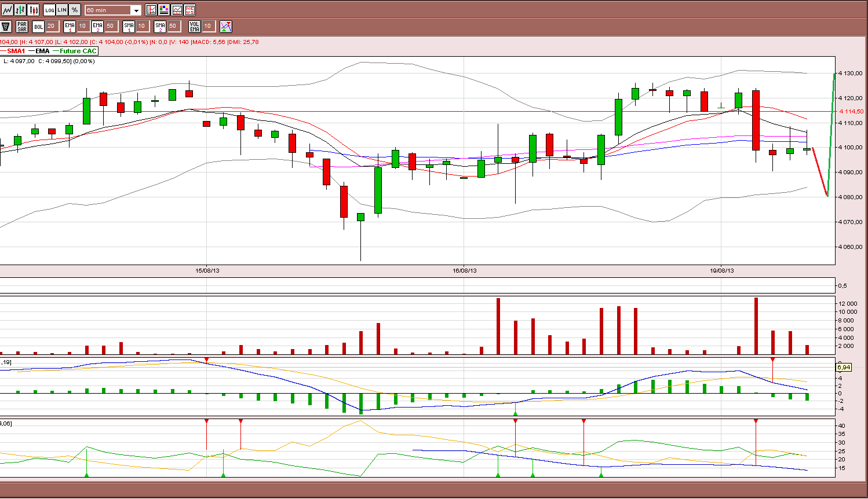The height and width of the screenshot is (499, 868).
Task: Open the NEWS icon
Action: point(189,10)
